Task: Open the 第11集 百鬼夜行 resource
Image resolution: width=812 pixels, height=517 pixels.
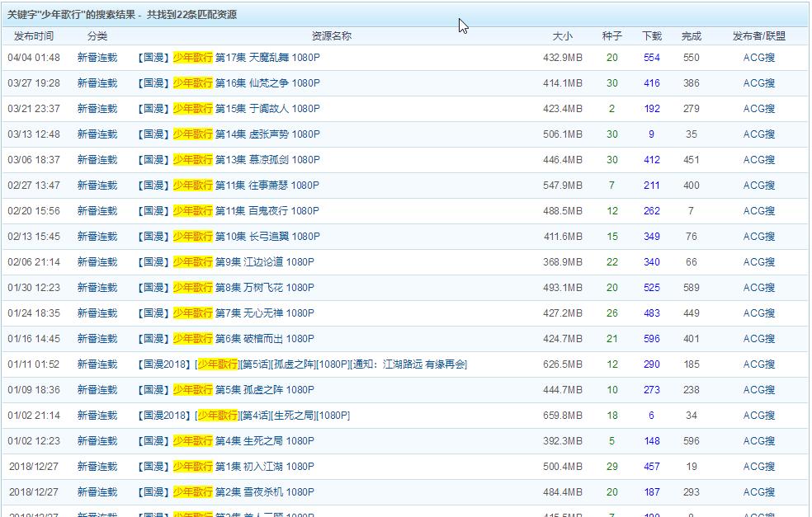Action: (x=246, y=211)
